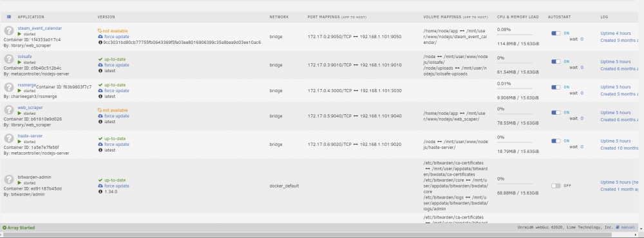Click the PORT MAPPINGS column header
The image size is (644, 238).
click(x=337, y=17)
